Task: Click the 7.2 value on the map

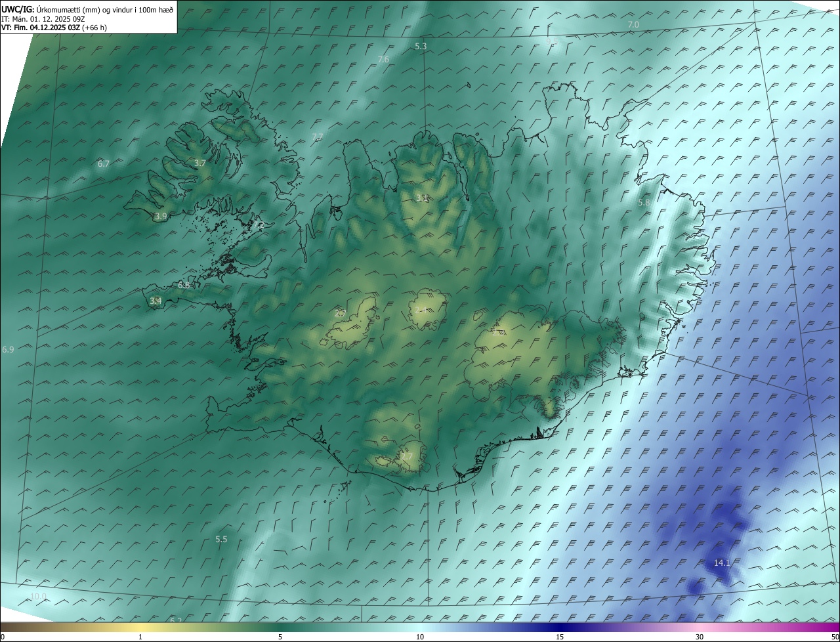Action: pyautogui.click(x=259, y=225)
